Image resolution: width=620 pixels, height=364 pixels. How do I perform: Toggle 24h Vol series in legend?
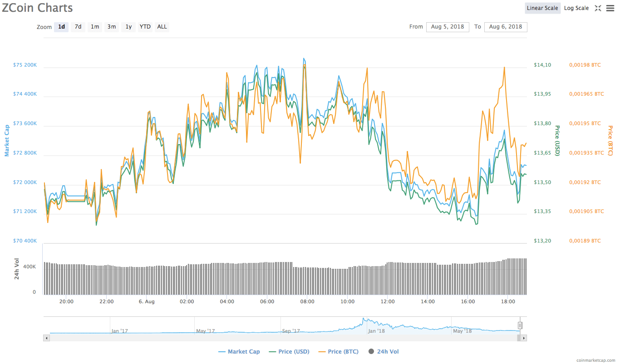pos(384,352)
